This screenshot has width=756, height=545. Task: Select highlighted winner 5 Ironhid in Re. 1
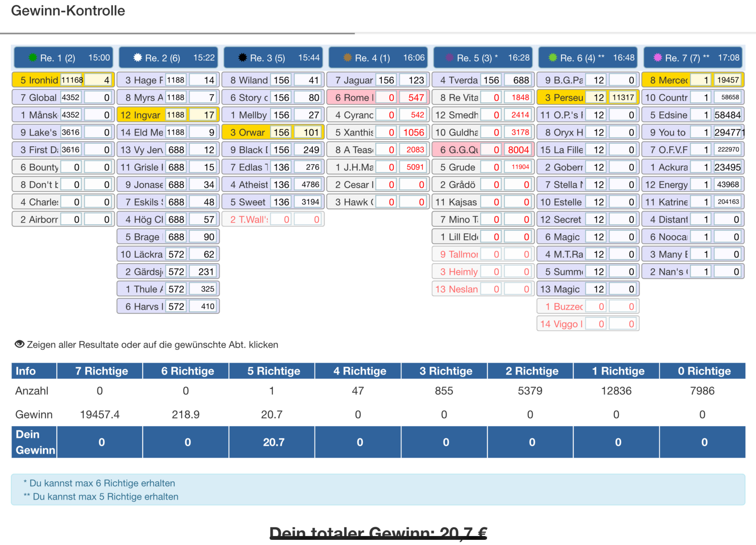point(63,80)
